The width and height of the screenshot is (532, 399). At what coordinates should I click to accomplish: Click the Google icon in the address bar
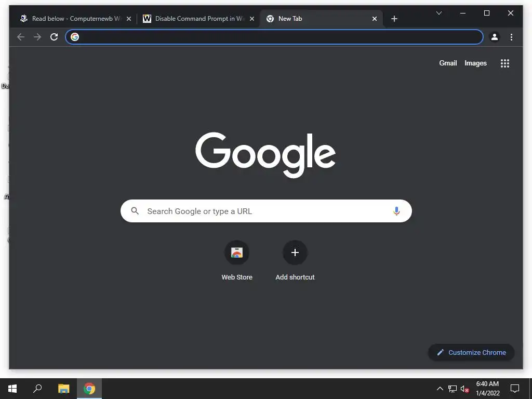75,37
